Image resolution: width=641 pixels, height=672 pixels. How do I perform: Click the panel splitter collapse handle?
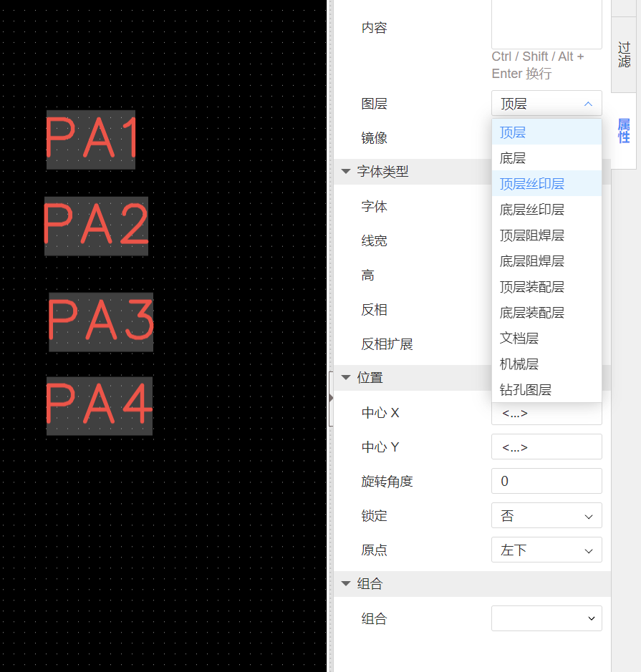(x=331, y=399)
